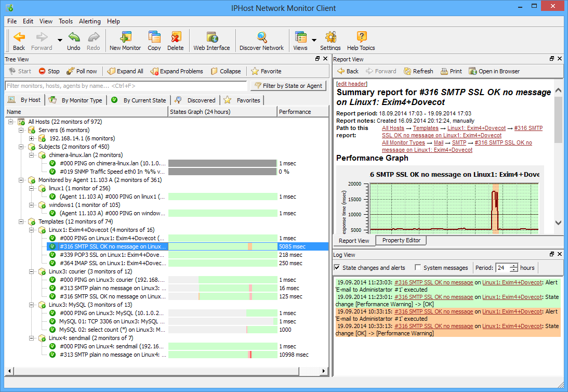Open the Tools menu
The height and width of the screenshot is (392, 568).
tap(66, 21)
